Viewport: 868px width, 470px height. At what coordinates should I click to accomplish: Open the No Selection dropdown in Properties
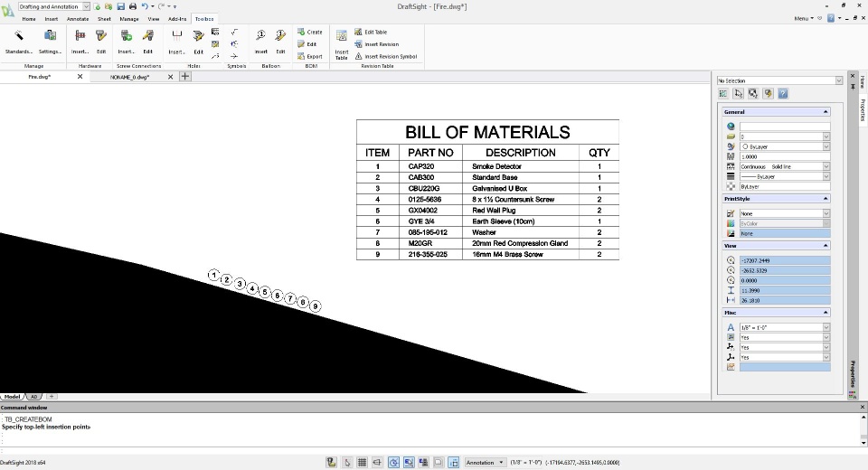tap(839, 80)
